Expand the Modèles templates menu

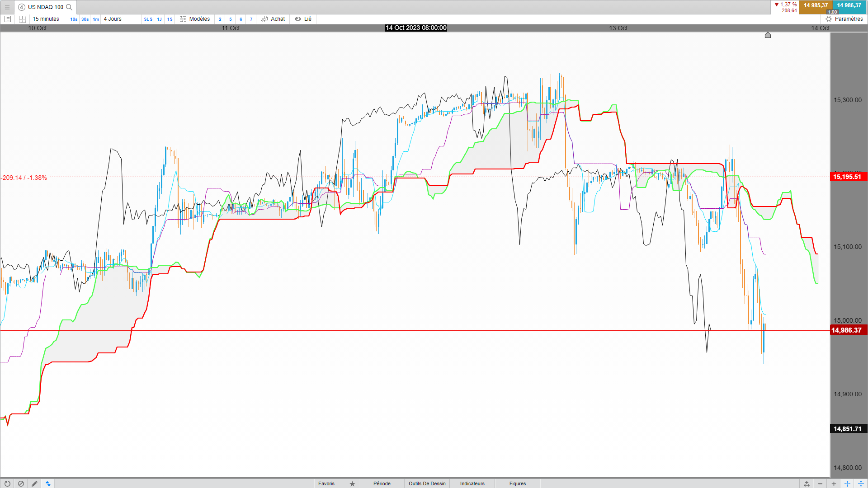click(195, 19)
